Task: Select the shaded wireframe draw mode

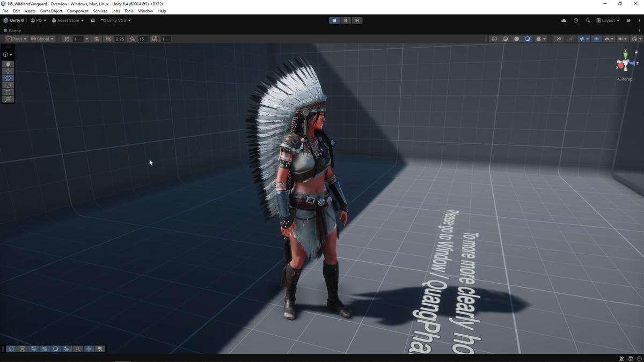Action: click(506, 39)
